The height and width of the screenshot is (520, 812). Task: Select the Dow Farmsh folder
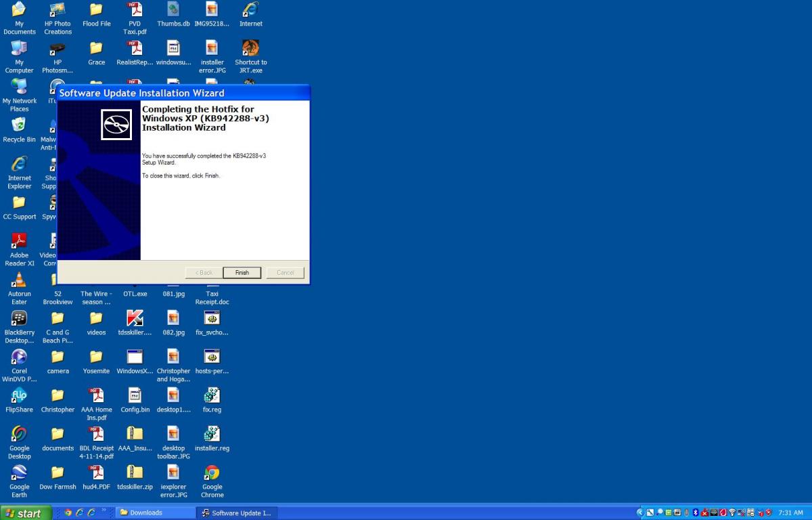click(x=58, y=478)
